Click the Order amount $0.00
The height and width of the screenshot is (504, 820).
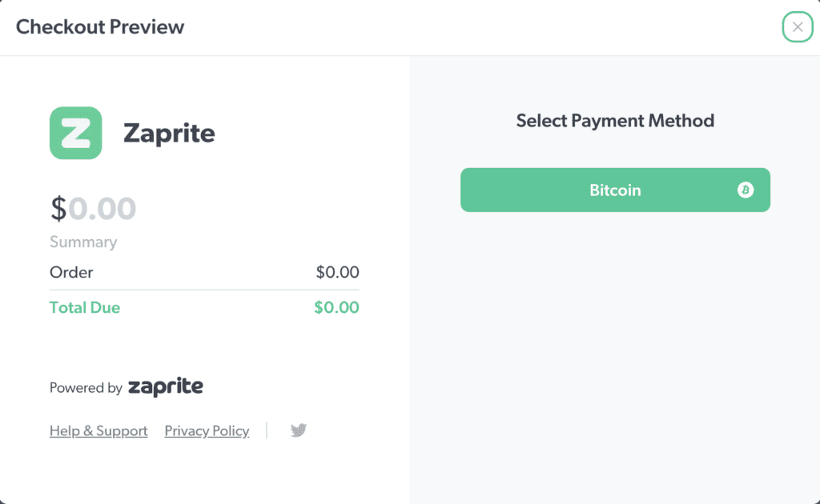337,272
